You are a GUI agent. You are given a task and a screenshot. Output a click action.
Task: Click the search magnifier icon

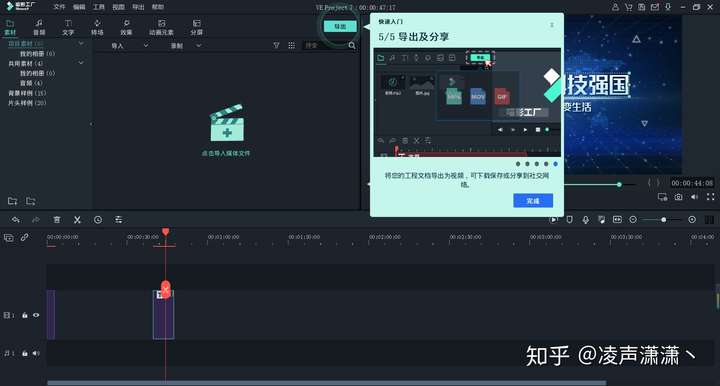click(x=352, y=45)
